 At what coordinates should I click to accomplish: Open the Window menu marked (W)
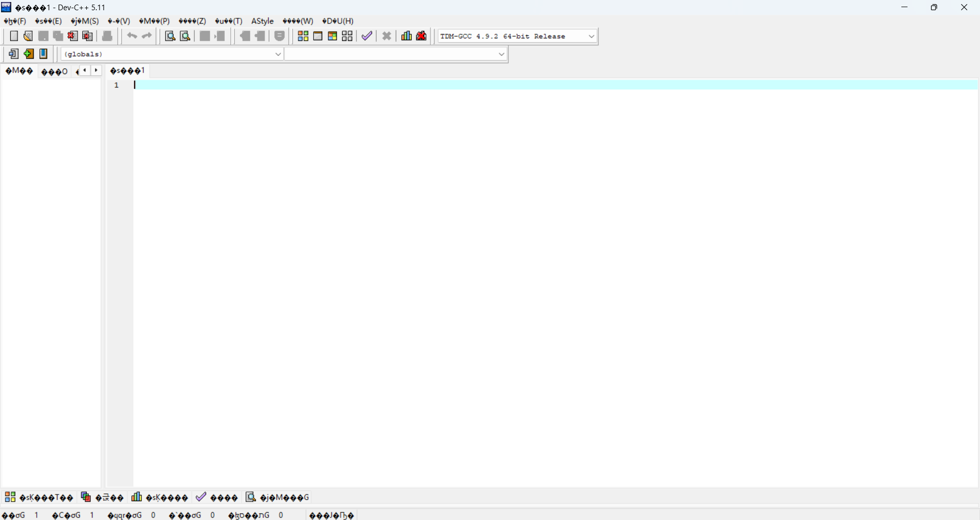click(298, 21)
